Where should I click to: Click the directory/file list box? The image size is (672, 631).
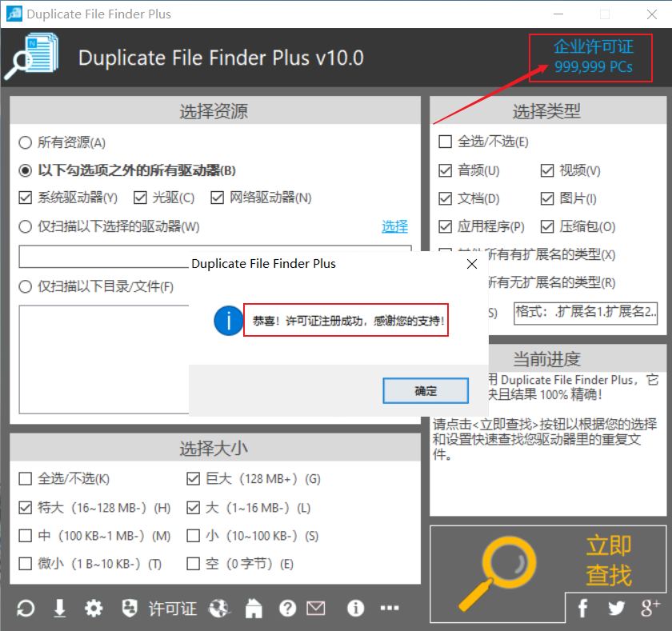click(104, 359)
